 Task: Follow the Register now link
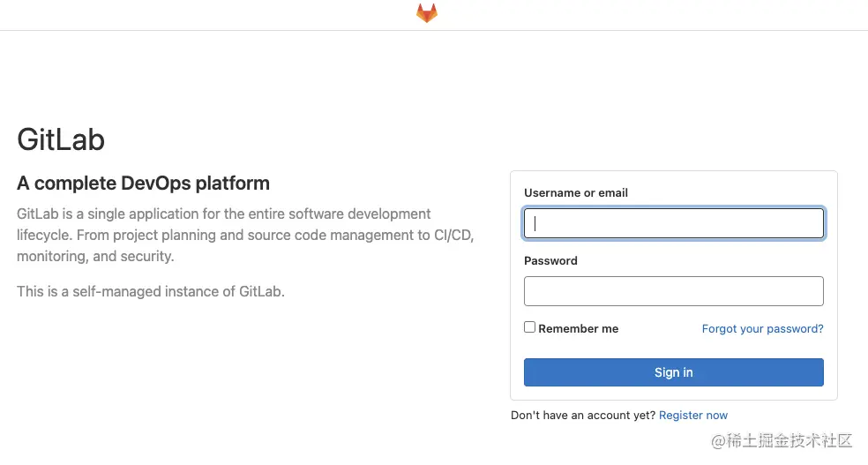click(693, 415)
